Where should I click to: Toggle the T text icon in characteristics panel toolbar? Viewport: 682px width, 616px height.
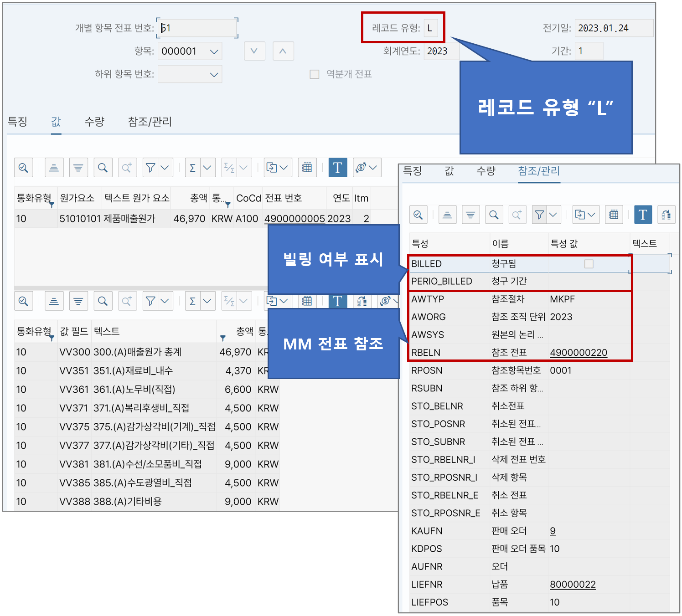(x=643, y=214)
